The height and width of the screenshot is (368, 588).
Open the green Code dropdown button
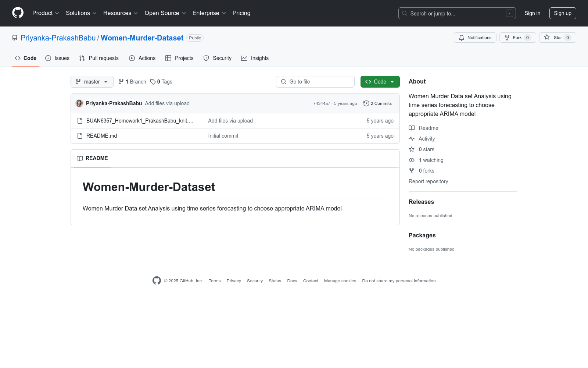(380, 82)
